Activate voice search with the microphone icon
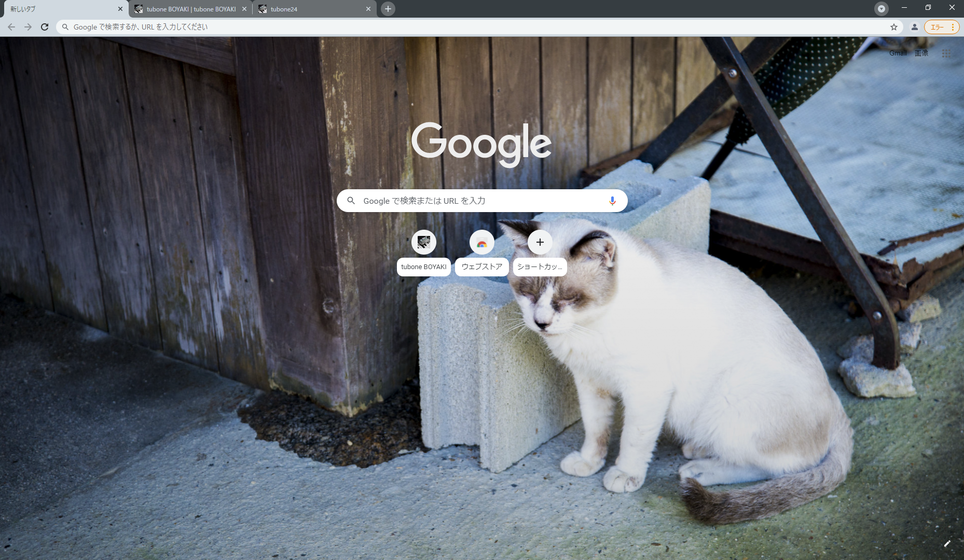964x560 pixels. click(613, 201)
